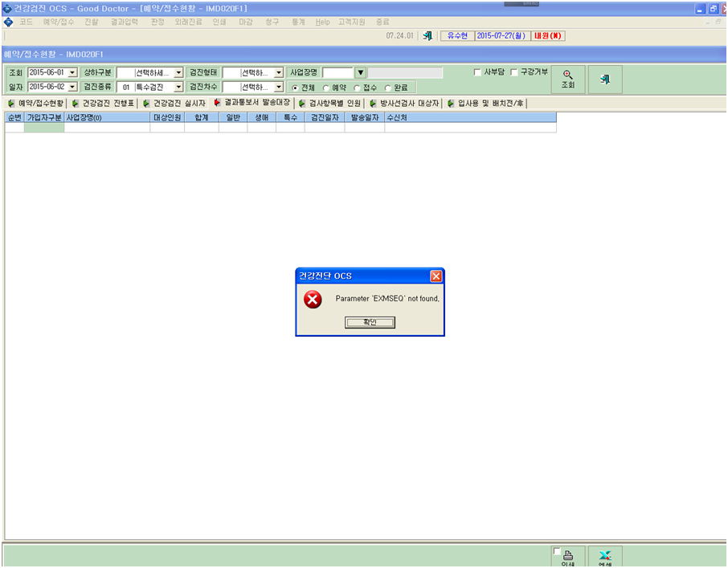This screenshot has height=568, width=728.
Task: Open the 결과입력 menu
Action: 124,22
